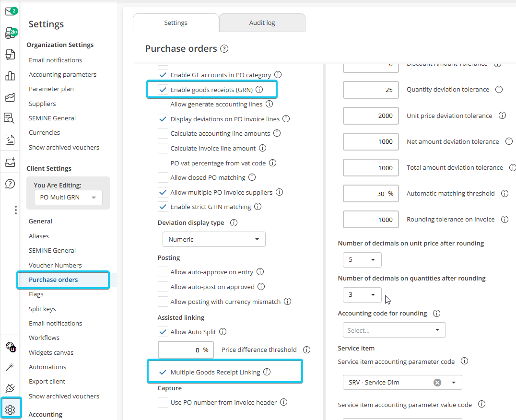Open the shopping cart document icon
The height and width of the screenshot is (420, 516).
(10, 54)
